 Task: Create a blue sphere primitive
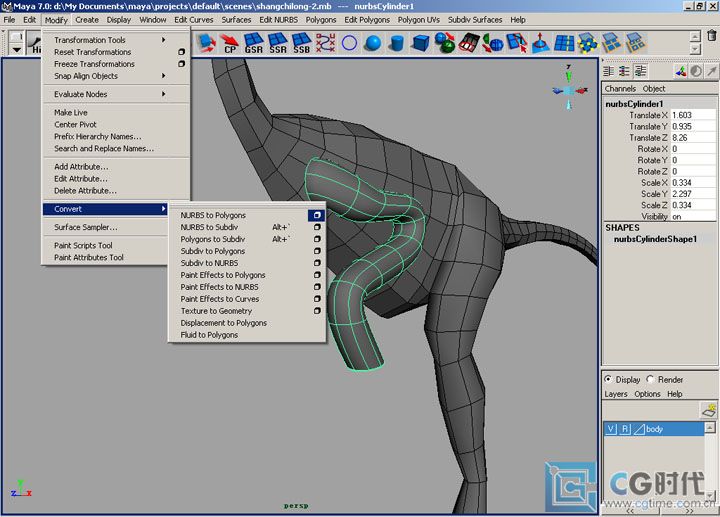click(373, 44)
